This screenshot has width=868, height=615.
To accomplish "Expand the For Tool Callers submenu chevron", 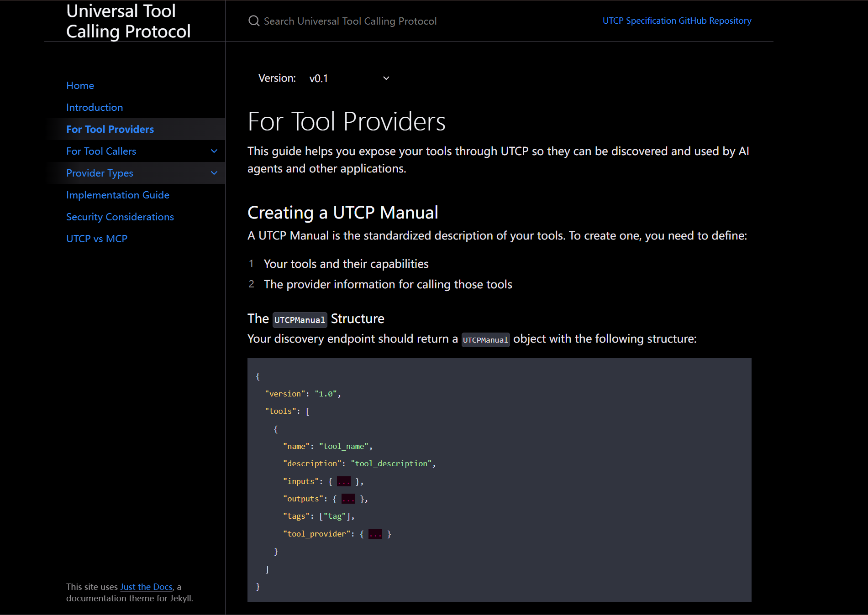I will 214,151.
